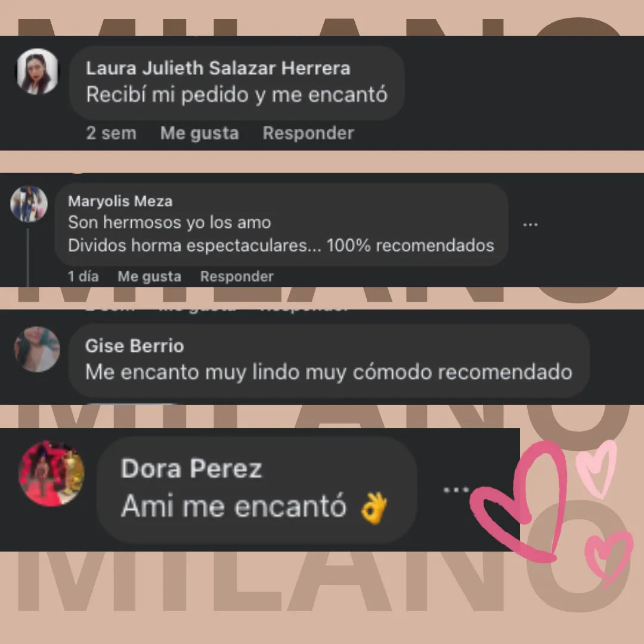Open Dora Perez's profile picture
This screenshot has height=644, width=644.
pyautogui.click(x=52, y=473)
